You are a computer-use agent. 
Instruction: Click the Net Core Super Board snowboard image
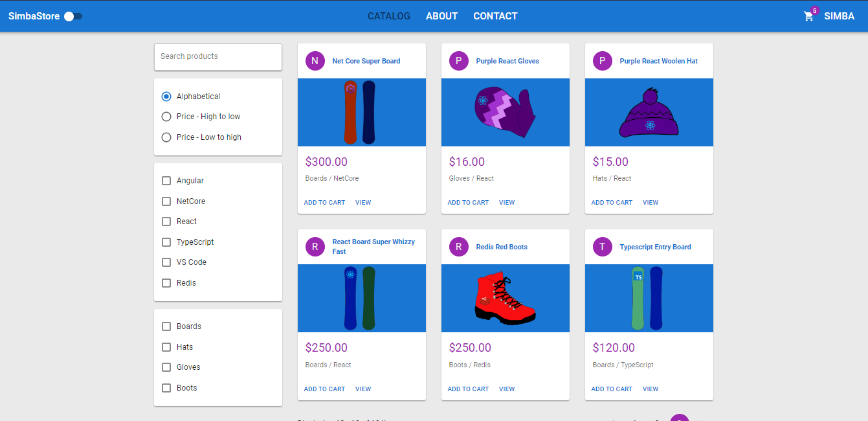coord(361,112)
